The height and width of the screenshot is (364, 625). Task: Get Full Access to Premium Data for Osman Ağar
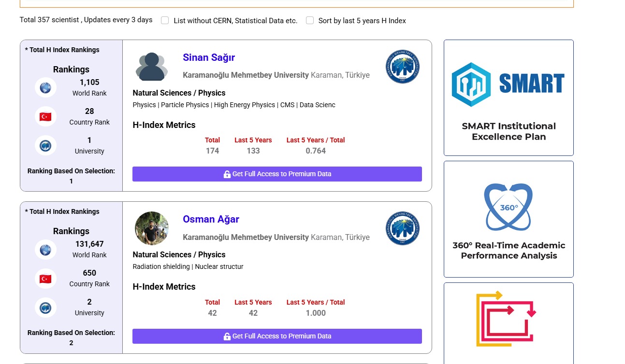tap(277, 336)
